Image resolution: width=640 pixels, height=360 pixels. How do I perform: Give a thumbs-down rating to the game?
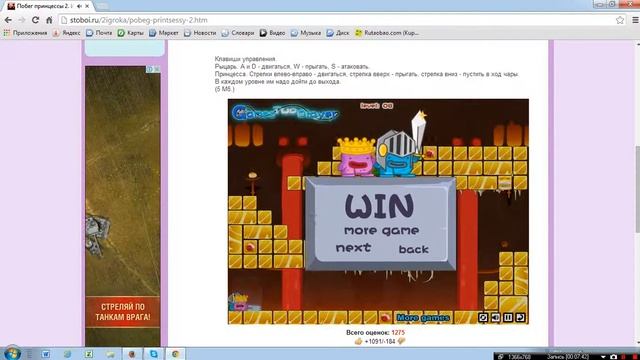click(401, 341)
